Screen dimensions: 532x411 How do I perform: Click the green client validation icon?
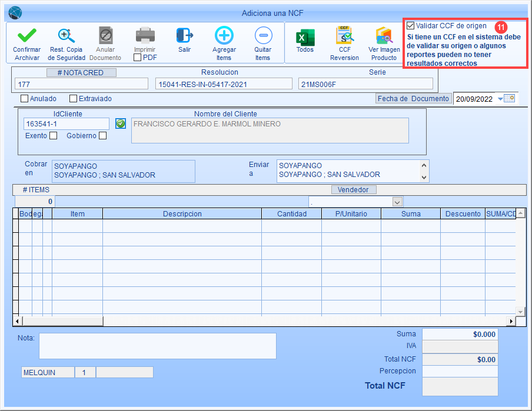coord(121,123)
